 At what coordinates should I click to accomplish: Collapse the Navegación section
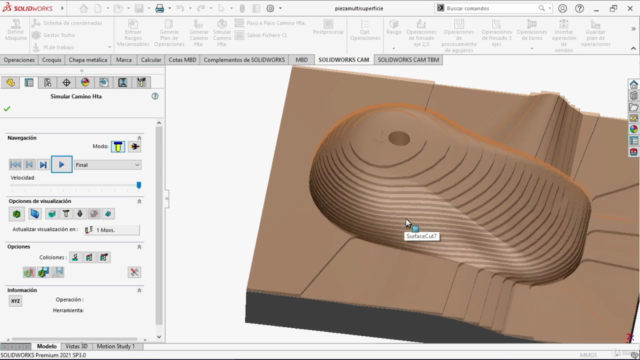click(x=139, y=138)
